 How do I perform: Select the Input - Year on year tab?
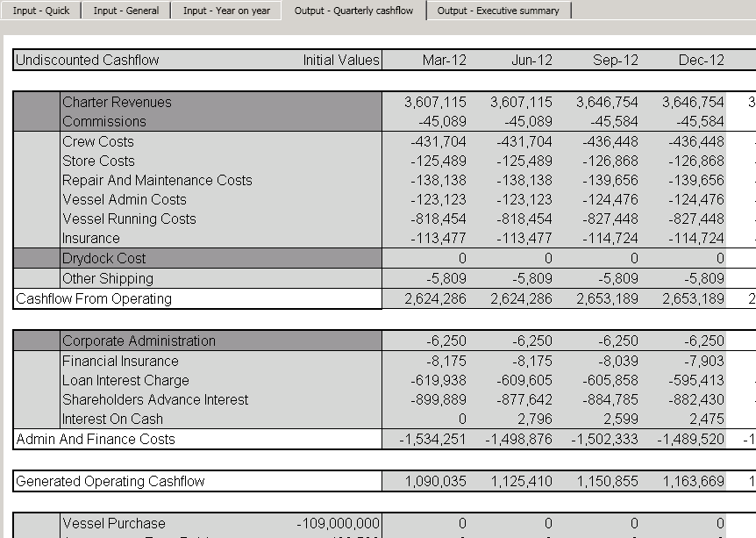227,11
